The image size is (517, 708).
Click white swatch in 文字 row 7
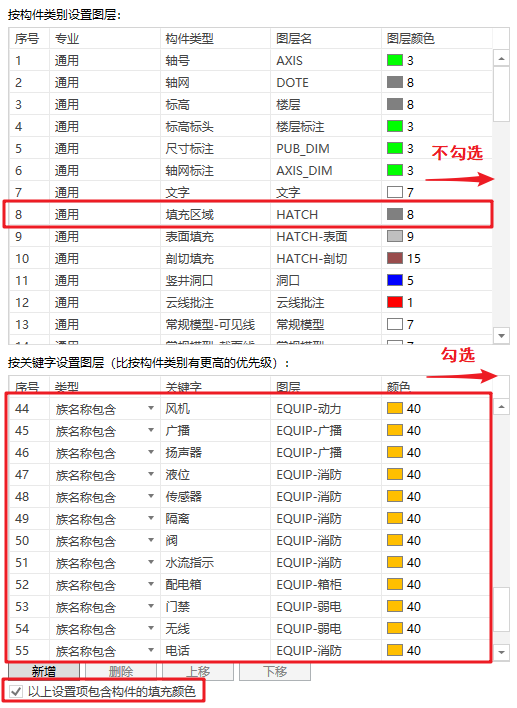pos(395,192)
